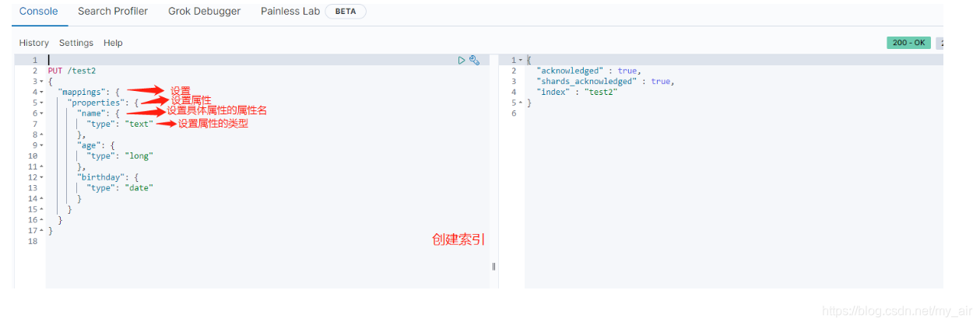Viewport: 980px width, 325px height.
Task: Open the Settings menu
Action: (x=76, y=43)
